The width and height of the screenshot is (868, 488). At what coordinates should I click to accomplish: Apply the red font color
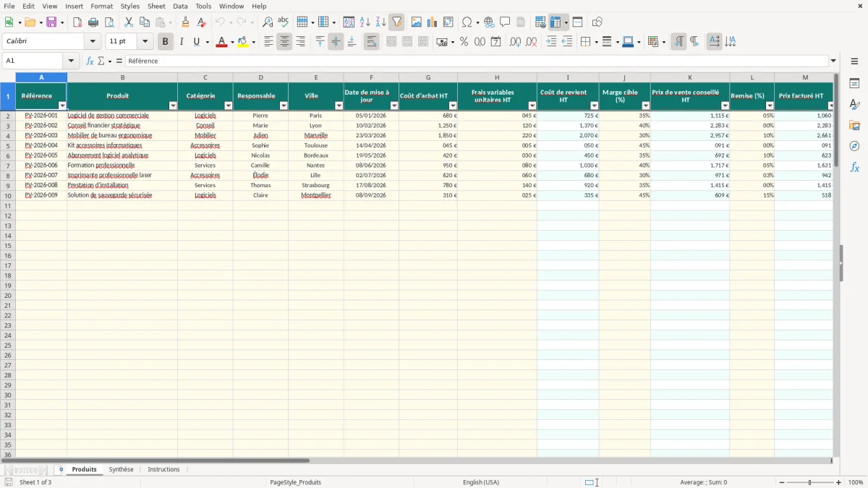pos(221,42)
